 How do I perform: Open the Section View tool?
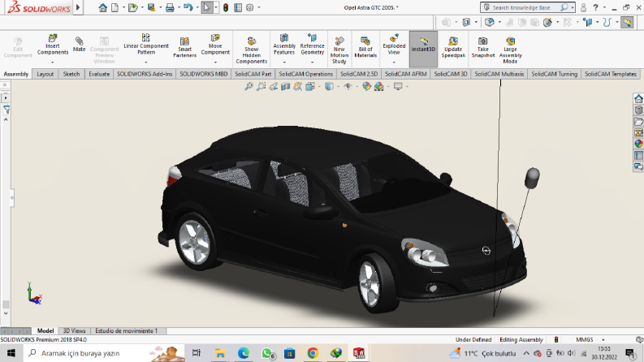pyautogui.click(x=285, y=87)
